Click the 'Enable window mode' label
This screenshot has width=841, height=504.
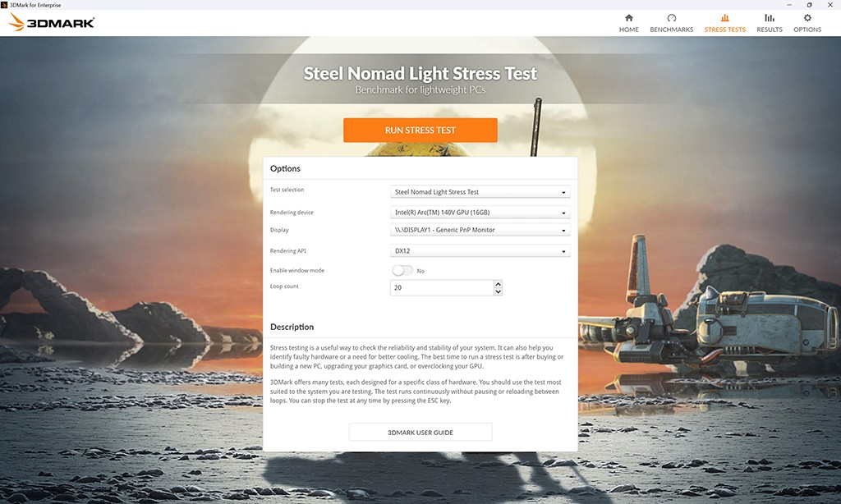click(297, 270)
